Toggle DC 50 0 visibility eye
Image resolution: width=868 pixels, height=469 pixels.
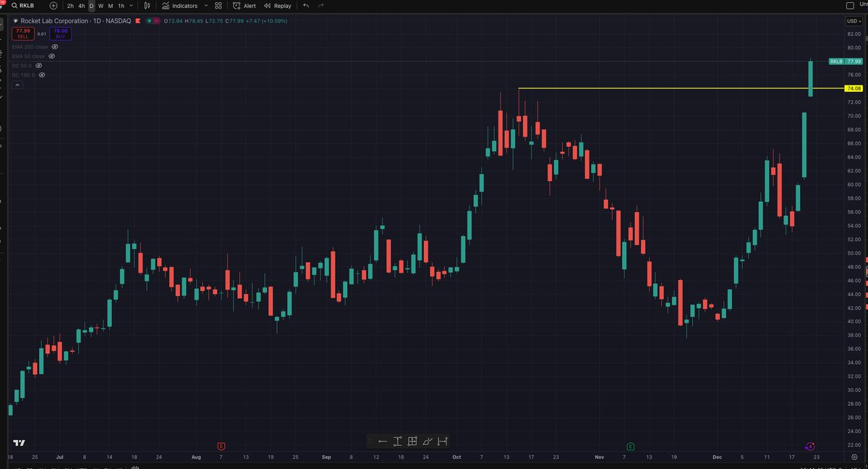(39, 65)
